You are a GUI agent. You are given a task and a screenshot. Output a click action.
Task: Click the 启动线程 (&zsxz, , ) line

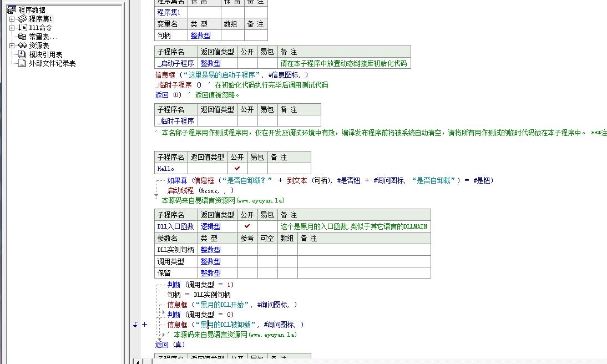(200, 190)
